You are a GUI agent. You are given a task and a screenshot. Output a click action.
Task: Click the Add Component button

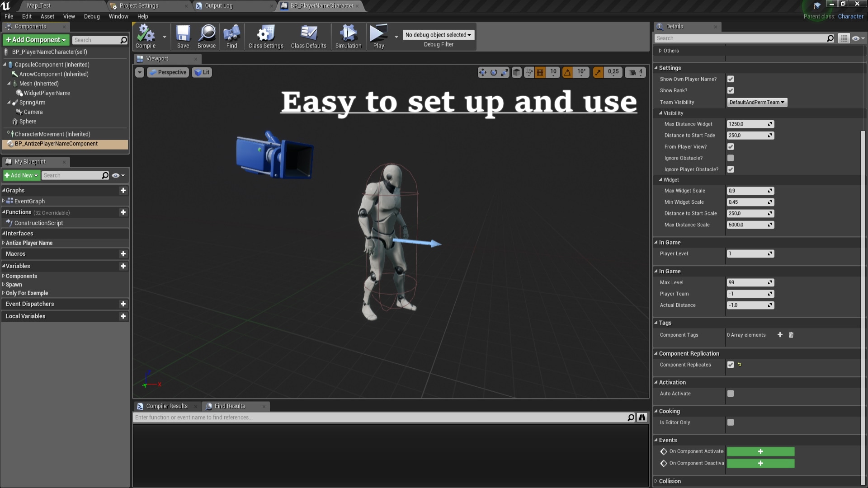pyautogui.click(x=36, y=40)
